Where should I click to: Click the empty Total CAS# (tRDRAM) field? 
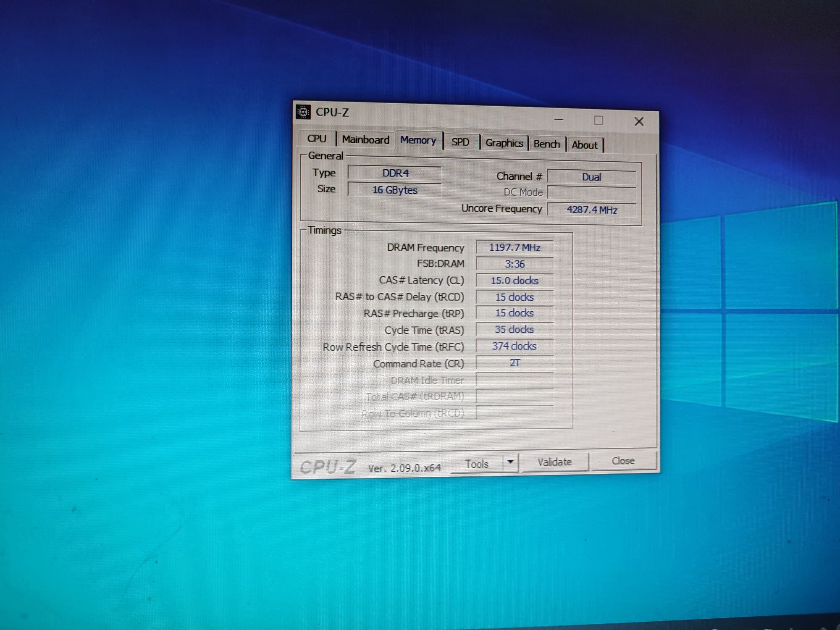(x=514, y=396)
